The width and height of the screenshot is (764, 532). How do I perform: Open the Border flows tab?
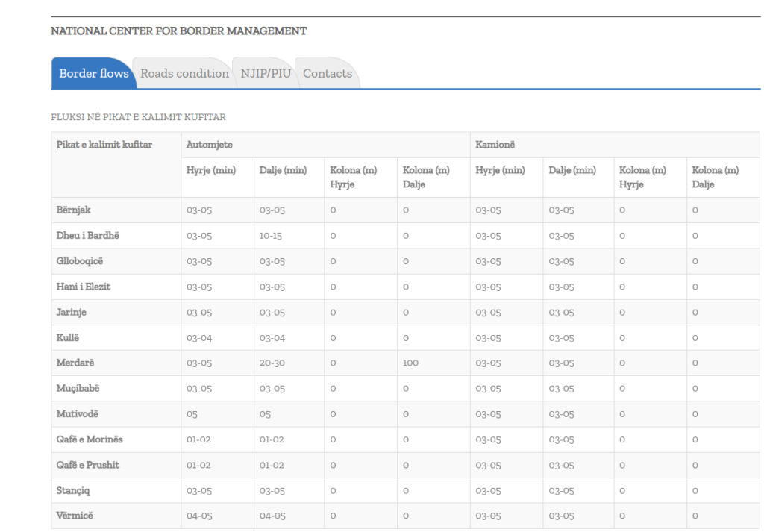93,73
